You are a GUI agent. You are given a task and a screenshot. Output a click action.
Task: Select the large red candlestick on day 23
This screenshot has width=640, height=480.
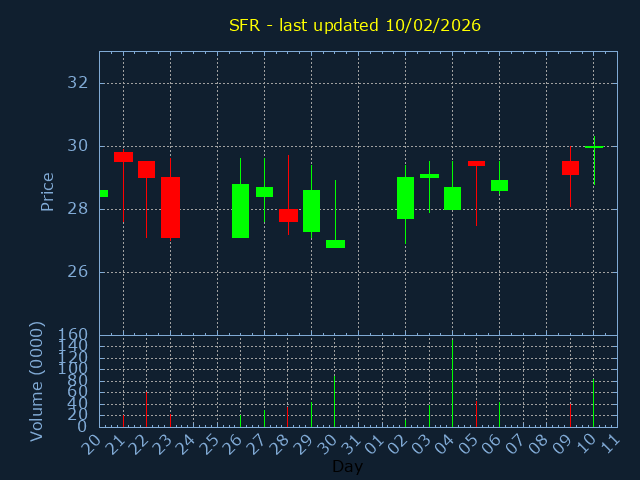click(x=170, y=207)
